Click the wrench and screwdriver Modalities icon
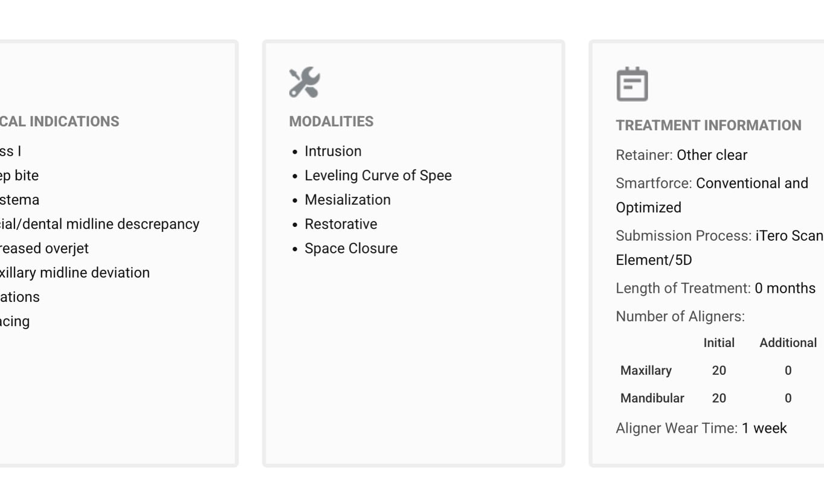 304,82
